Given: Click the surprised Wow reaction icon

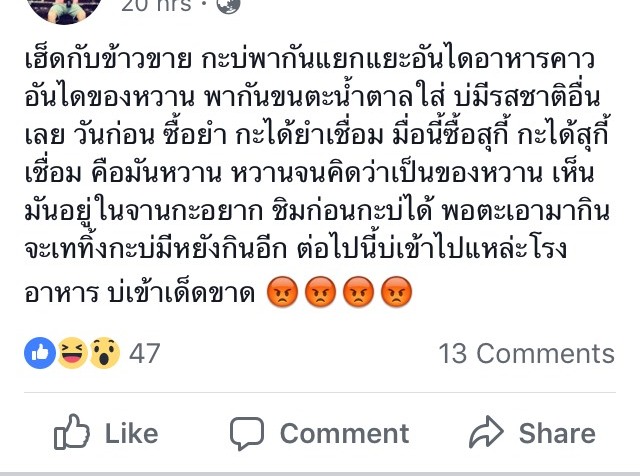Looking at the screenshot, I should tap(104, 353).
